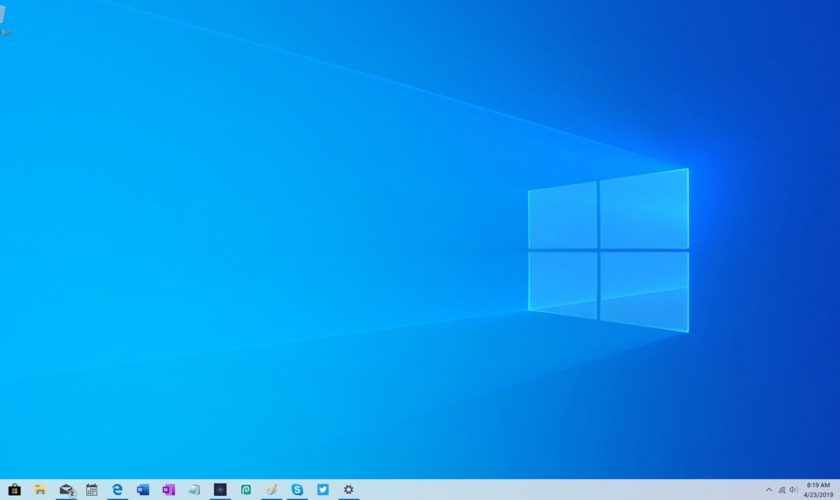Open Microsoft Edge browser
This screenshot has width=840, height=500.
(117, 490)
